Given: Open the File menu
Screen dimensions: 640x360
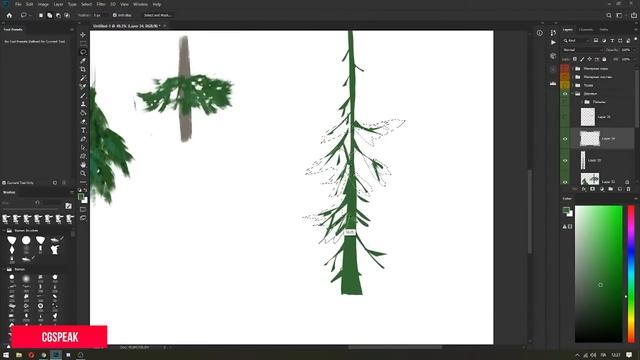Looking at the screenshot, I should [x=18, y=4].
